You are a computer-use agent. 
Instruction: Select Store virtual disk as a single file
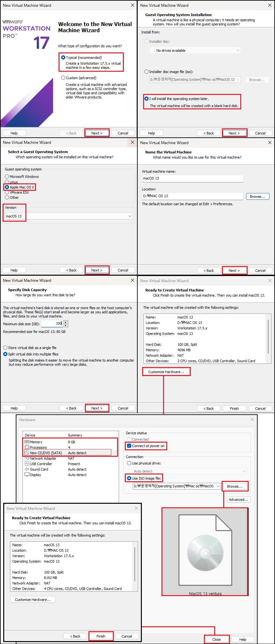pyautogui.click(x=5, y=348)
